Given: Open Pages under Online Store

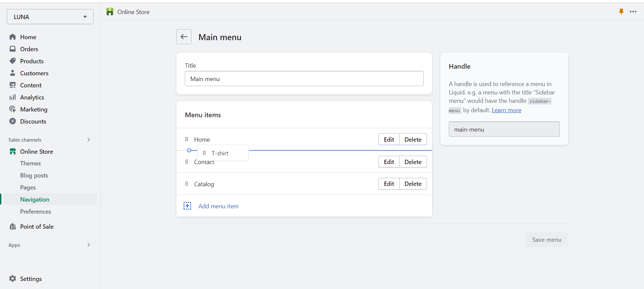Looking at the screenshot, I should coord(28,187).
